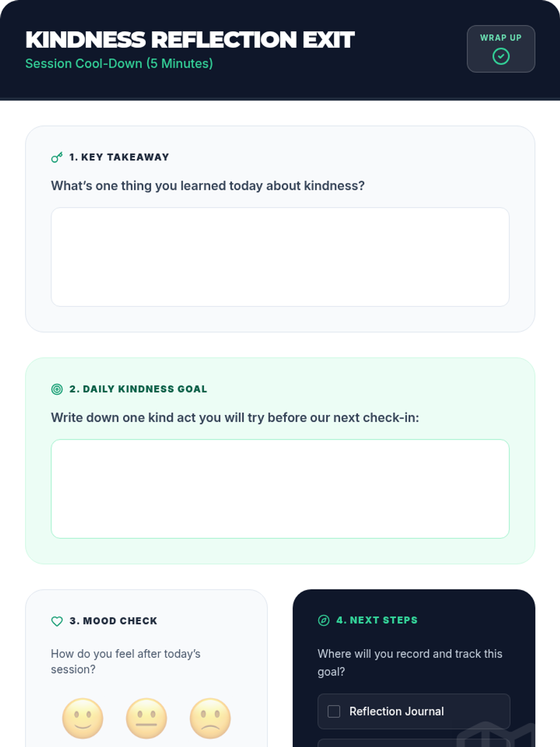
Task: Click the compass icon beside Next Steps
Action: pyautogui.click(x=323, y=620)
